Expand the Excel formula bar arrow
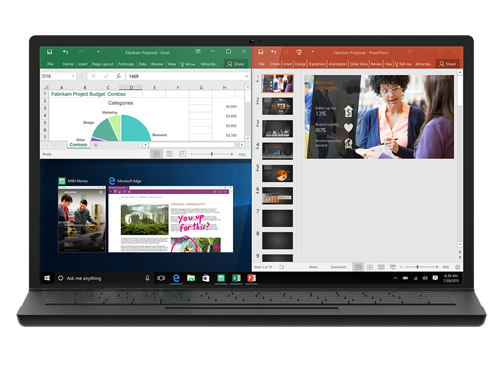This screenshot has height=370, width=500. pyautogui.click(x=246, y=76)
